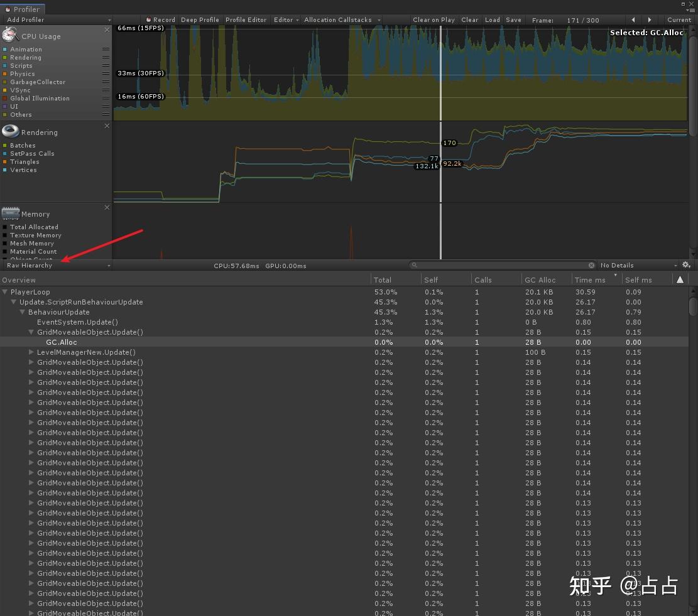Close the CPU Usage profiler module

(107, 30)
